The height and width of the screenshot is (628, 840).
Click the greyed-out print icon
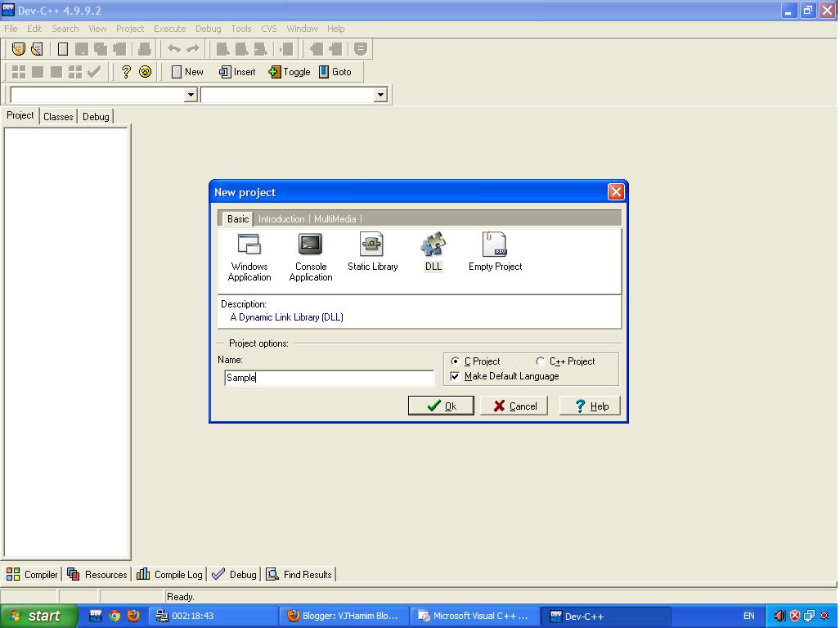click(x=144, y=49)
